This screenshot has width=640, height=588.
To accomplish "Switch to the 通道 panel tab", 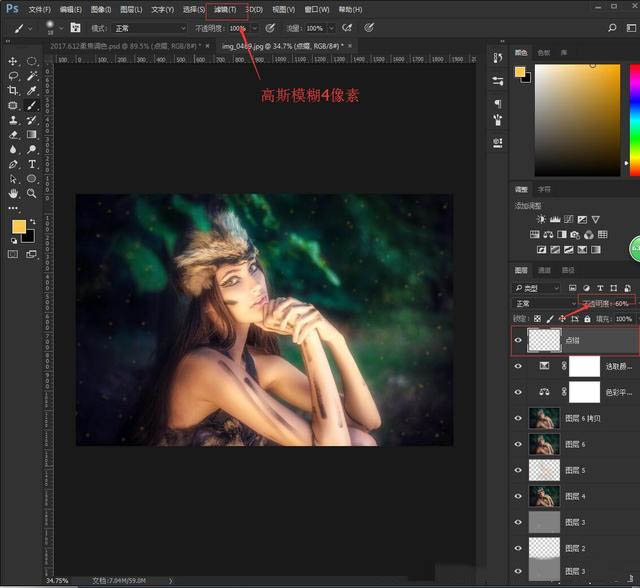I will [545, 270].
